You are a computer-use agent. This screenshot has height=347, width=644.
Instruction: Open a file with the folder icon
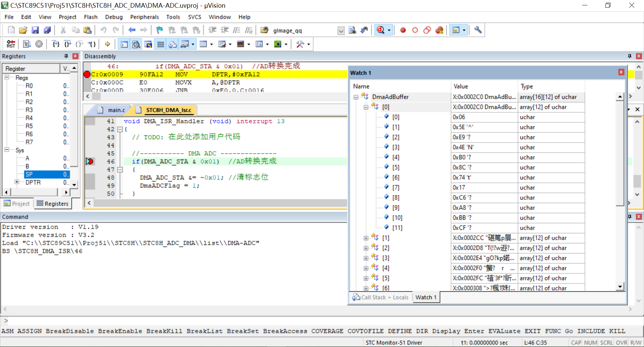point(23,30)
